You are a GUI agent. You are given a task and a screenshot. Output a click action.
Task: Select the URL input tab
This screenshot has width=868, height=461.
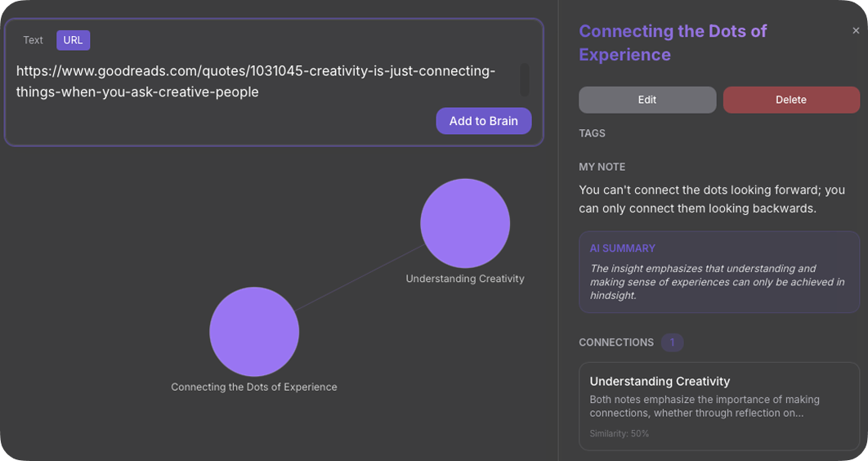click(x=73, y=40)
